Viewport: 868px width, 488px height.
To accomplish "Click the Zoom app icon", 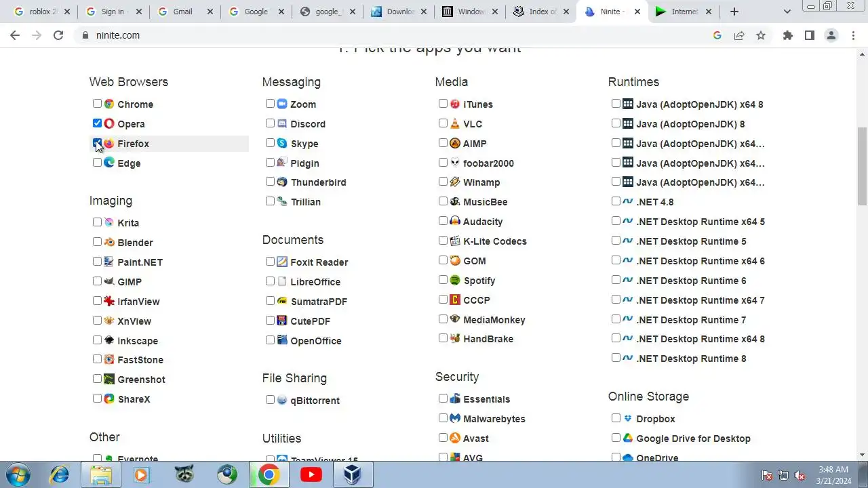I will coord(282,104).
